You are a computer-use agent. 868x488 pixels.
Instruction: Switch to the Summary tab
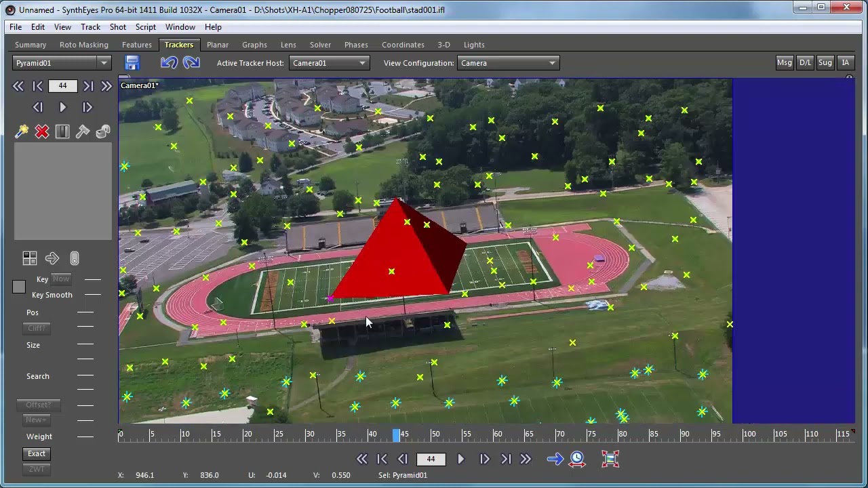tap(31, 45)
